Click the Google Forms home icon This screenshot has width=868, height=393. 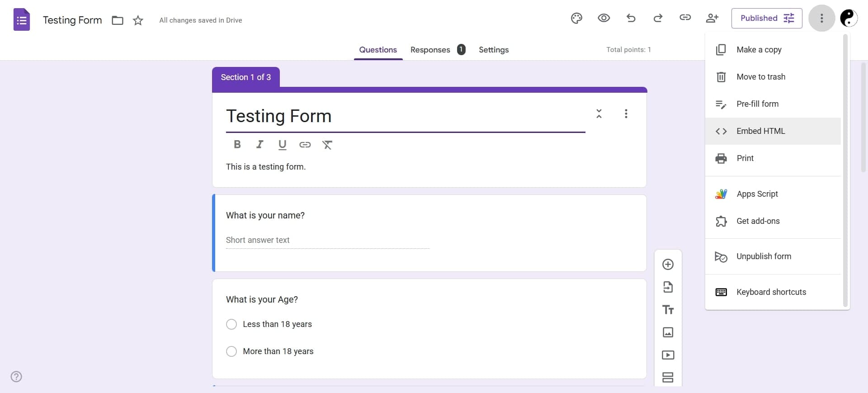click(x=21, y=20)
